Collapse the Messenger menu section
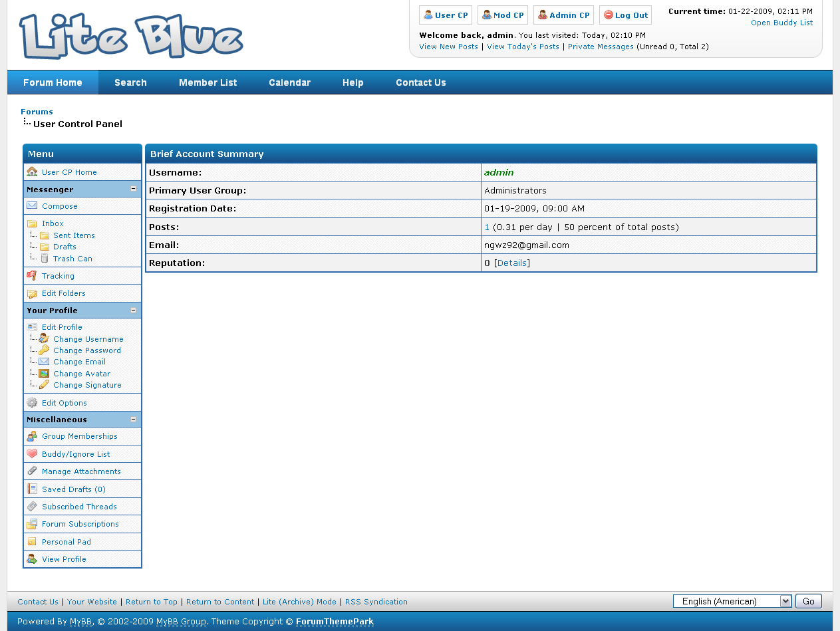840x631 pixels. (x=133, y=189)
